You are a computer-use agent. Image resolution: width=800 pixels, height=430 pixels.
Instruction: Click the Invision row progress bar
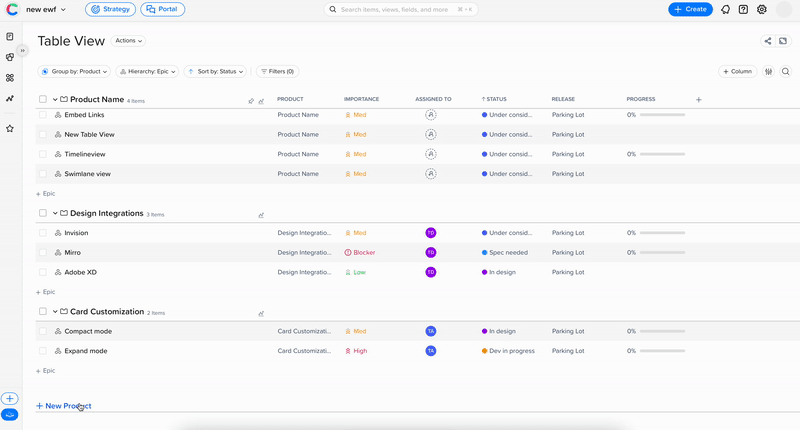pos(662,233)
